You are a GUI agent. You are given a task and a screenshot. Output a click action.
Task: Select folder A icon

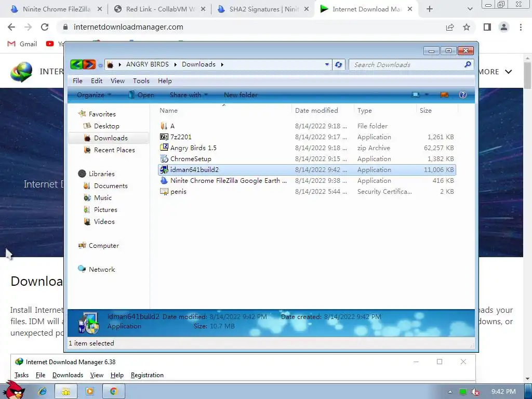coord(164,126)
